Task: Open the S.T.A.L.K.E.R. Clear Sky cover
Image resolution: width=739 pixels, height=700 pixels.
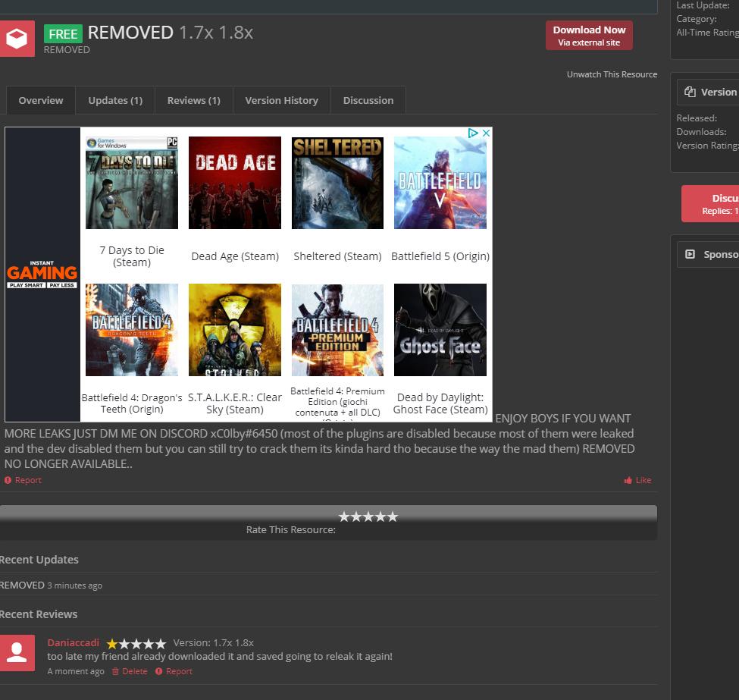Action: (x=235, y=330)
